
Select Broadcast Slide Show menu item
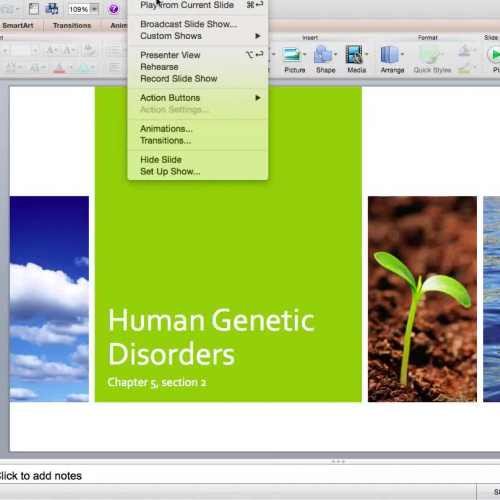coord(198,24)
